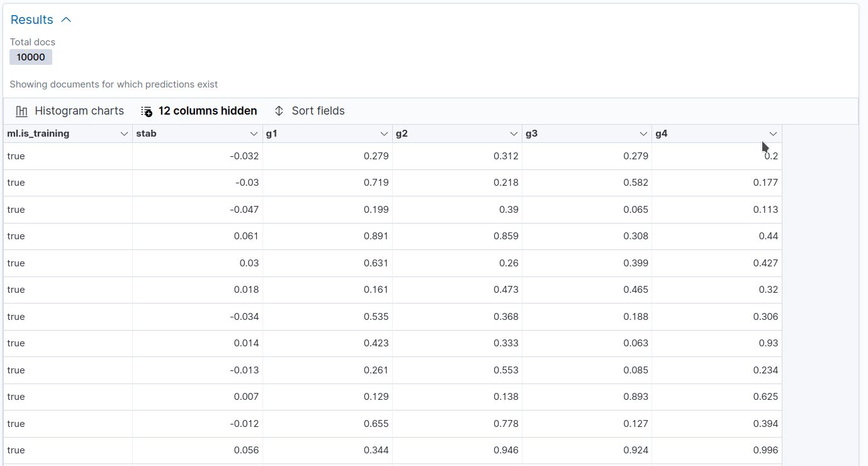
Task: Open Sort fields options
Action: click(x=309, y=111)
